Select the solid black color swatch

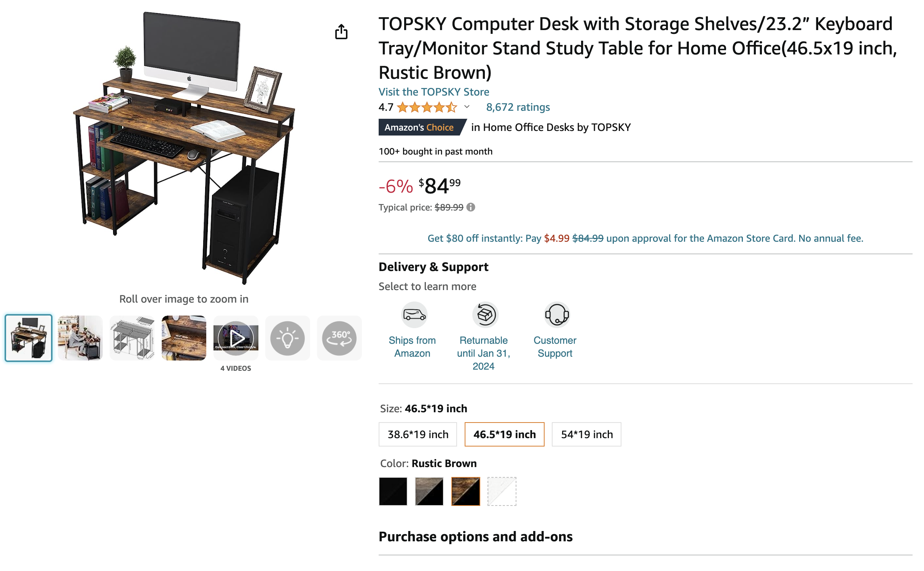coord(393,491)
